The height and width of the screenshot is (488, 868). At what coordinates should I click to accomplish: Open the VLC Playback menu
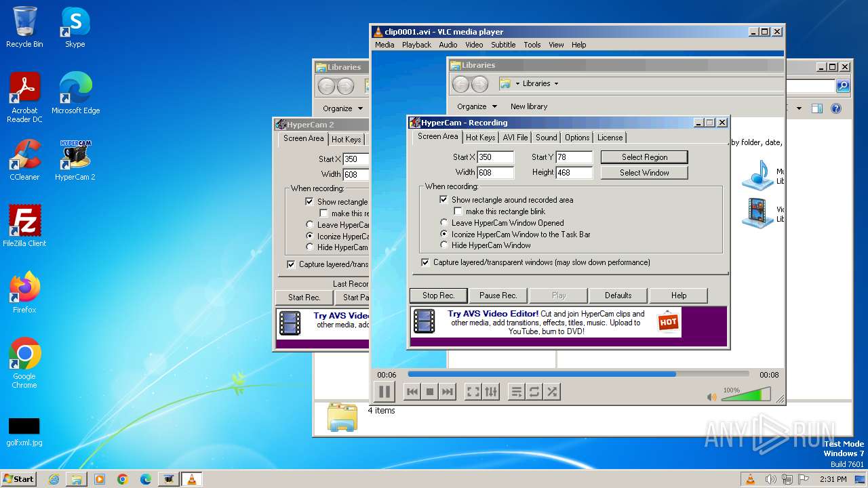416,45
